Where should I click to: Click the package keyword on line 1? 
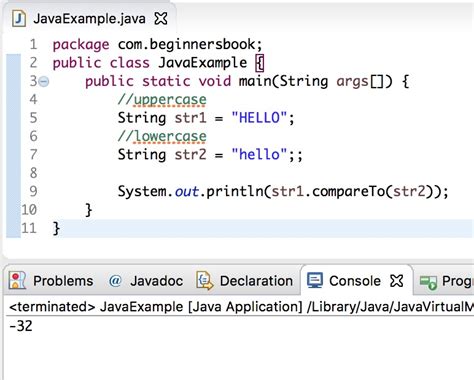(x=81, y=45)
